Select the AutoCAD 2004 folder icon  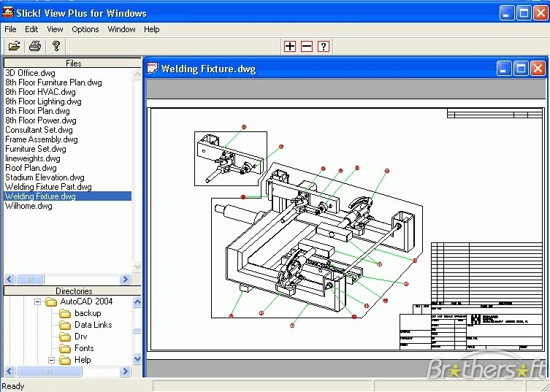(x=51, y=301)
